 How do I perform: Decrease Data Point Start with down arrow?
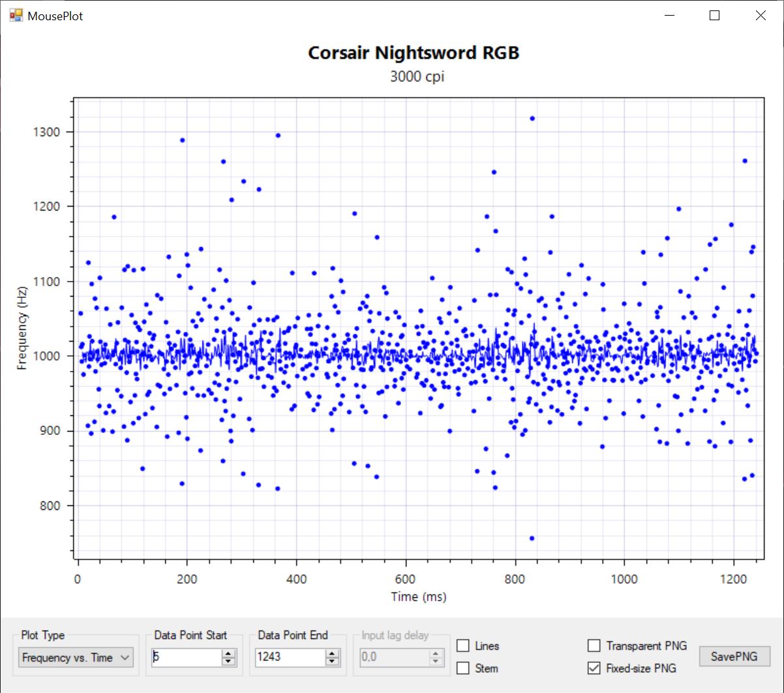coord(228,662)
